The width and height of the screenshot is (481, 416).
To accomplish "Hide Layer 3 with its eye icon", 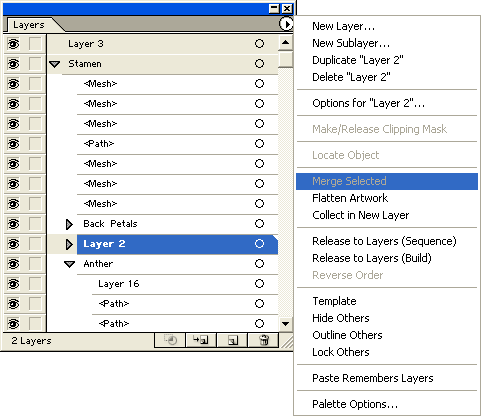I will tap(13, 44).
